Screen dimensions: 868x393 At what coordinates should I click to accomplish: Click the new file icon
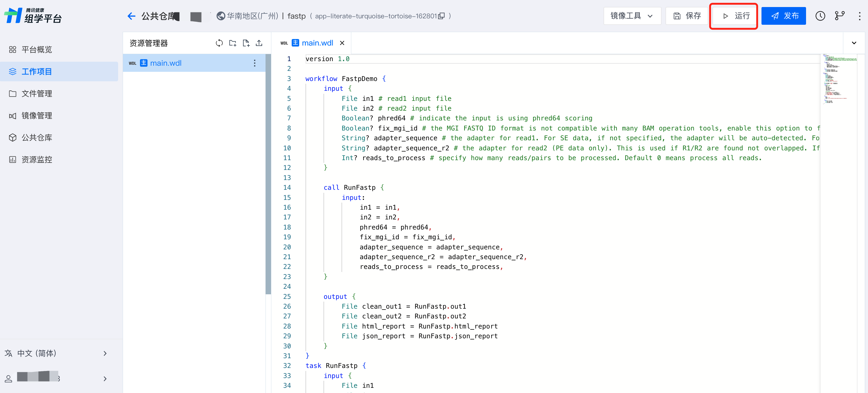pos(246,43)
